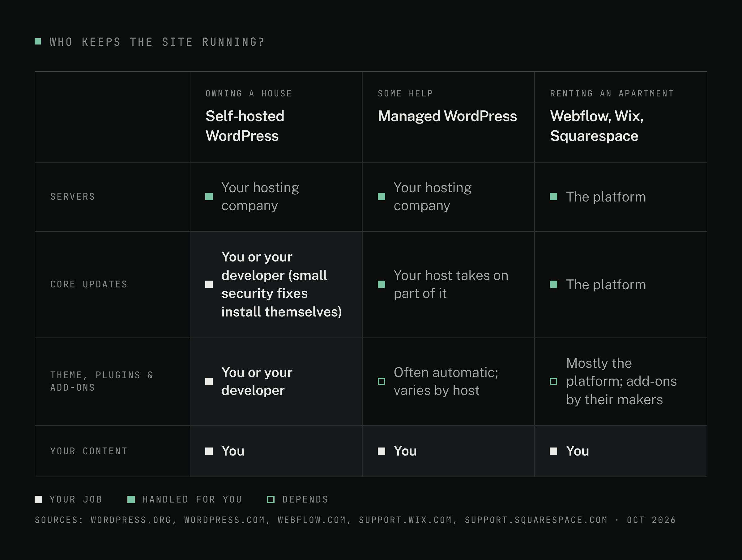Click 'OCT 2026' in the sources line

tap(651, 520)
